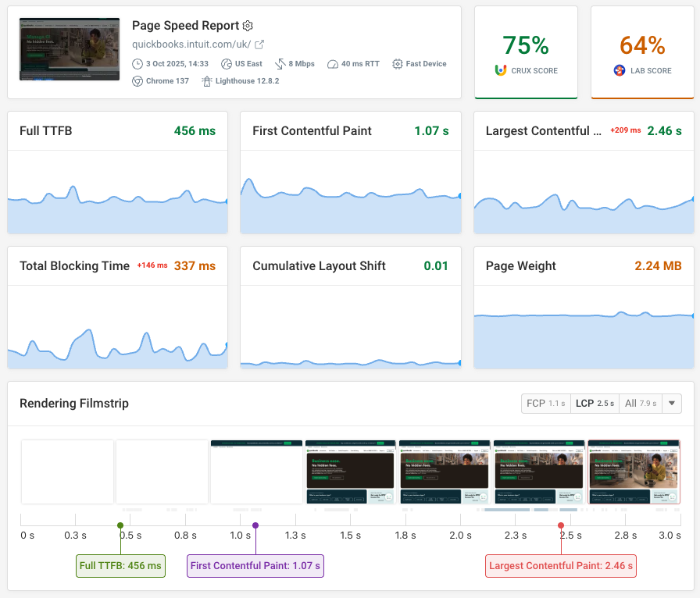The image size is (700, 598).
Task: Open the filmstrip timing dropdown arrow
Action: click(670, 404)
